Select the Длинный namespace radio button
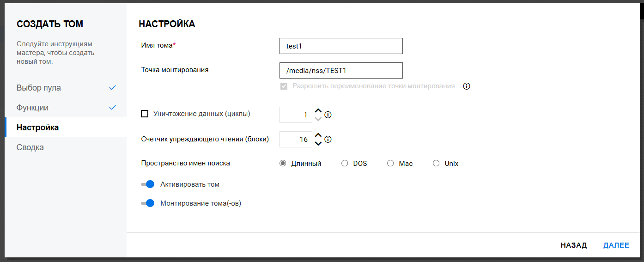The width and height of the screenshot is (644, 262). tap(283, 163)
